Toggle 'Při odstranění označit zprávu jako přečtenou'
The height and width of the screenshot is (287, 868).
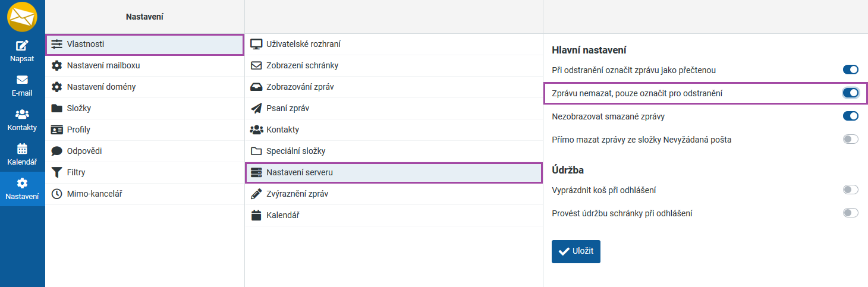(x=851, y=70)
